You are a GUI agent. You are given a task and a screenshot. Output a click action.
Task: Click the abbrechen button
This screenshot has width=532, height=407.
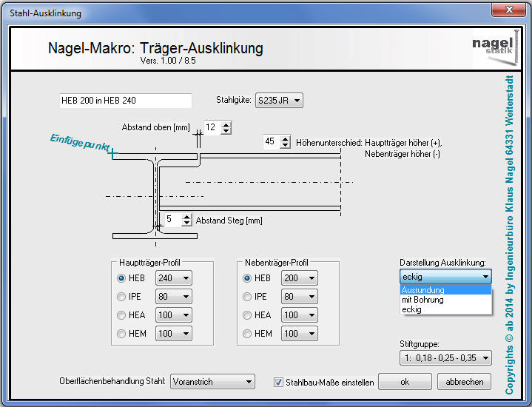coord(464,382)
